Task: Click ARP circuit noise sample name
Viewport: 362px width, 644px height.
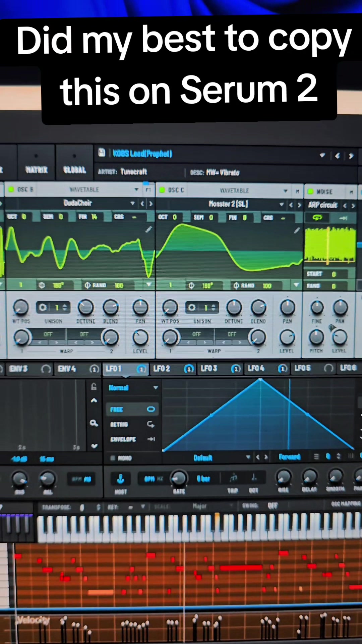Action: pos(322,205)
